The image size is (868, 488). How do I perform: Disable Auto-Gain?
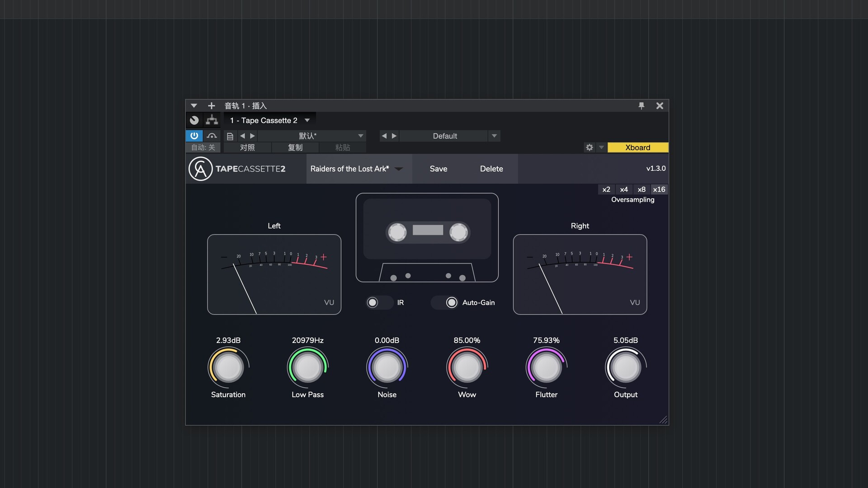click(452, 302)
